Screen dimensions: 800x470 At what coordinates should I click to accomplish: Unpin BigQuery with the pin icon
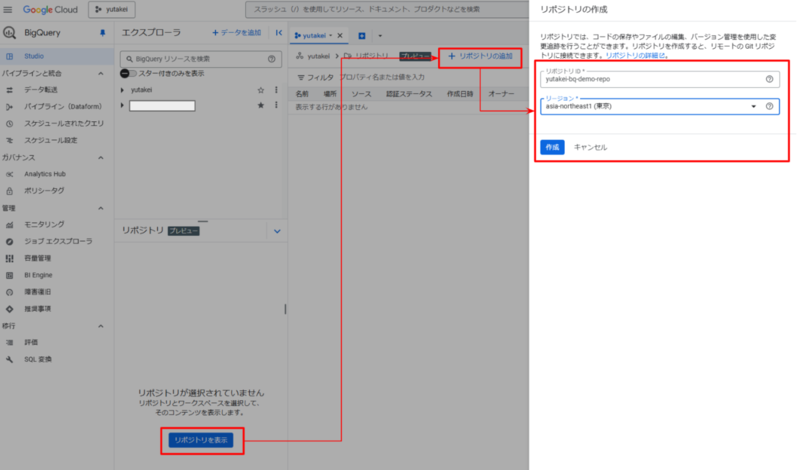103,33
